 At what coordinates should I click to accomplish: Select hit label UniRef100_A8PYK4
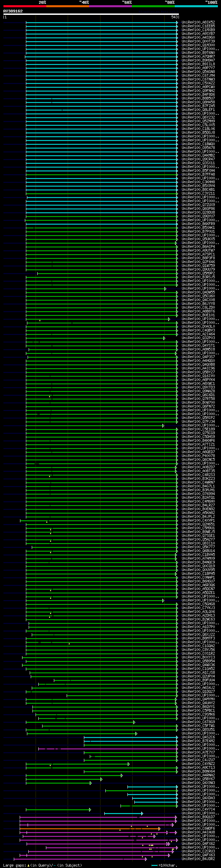coord(198,380)
